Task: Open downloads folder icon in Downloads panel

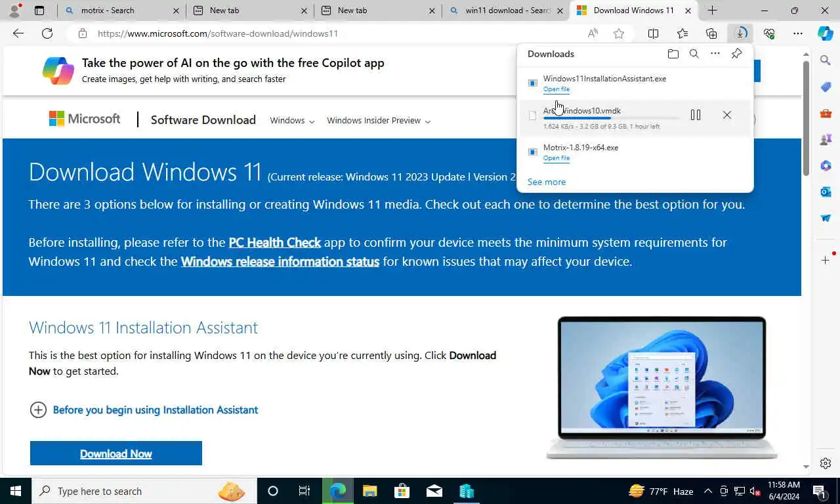Action: [673, 54]
